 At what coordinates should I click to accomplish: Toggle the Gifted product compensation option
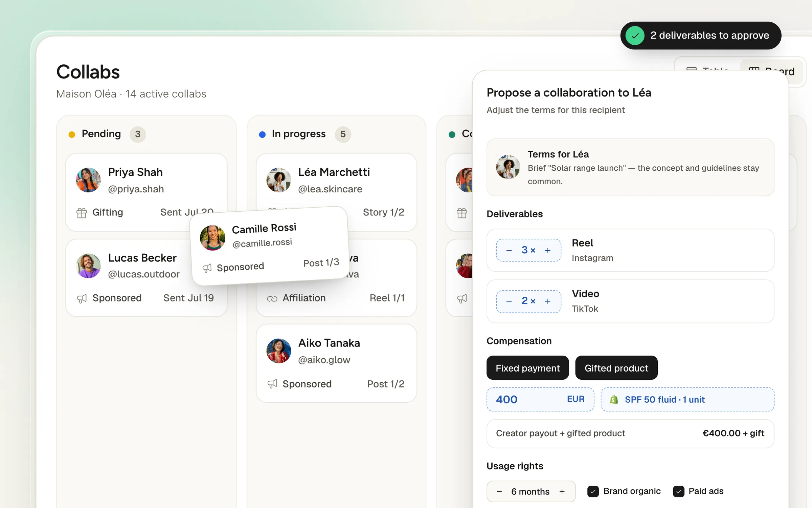pos(616,368)
